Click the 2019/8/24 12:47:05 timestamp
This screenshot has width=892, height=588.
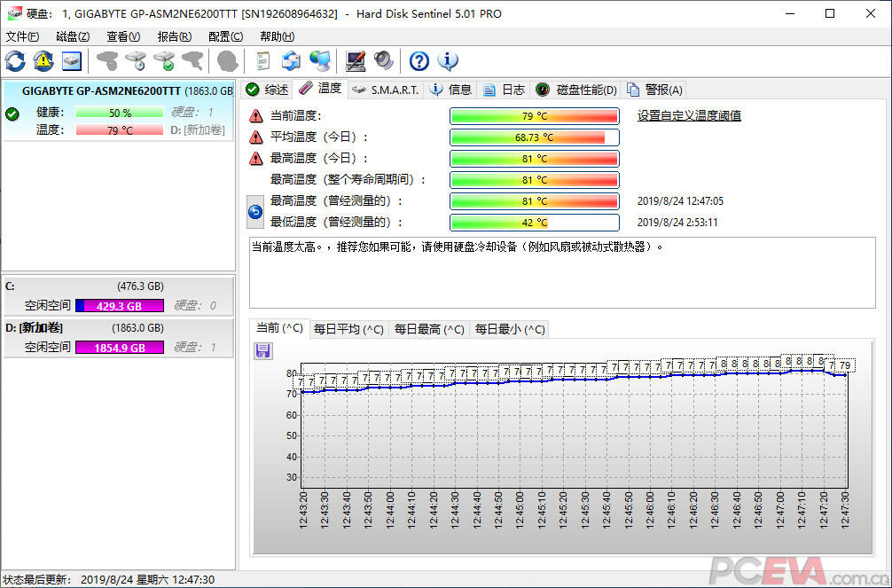tap(680, 201)
